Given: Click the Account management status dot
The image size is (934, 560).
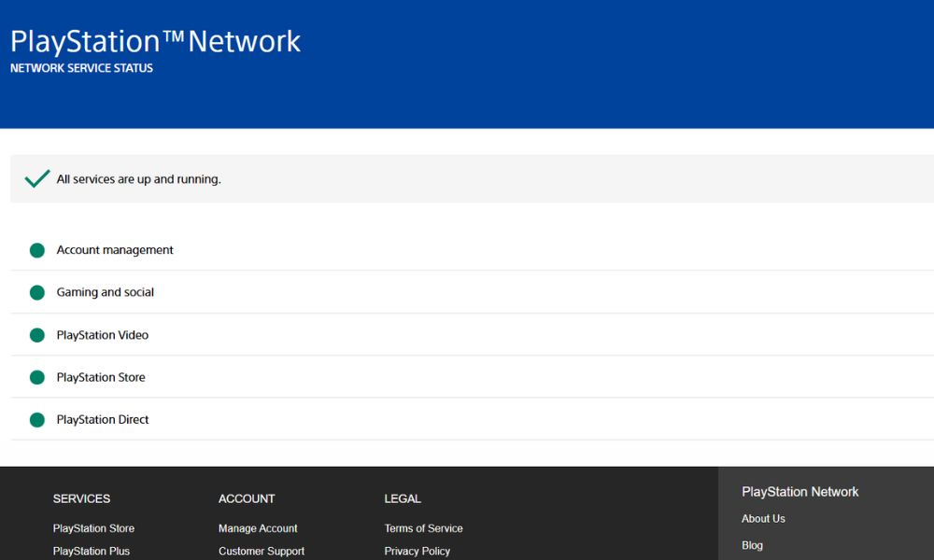Looking at the screenshot, I should 36,249.
